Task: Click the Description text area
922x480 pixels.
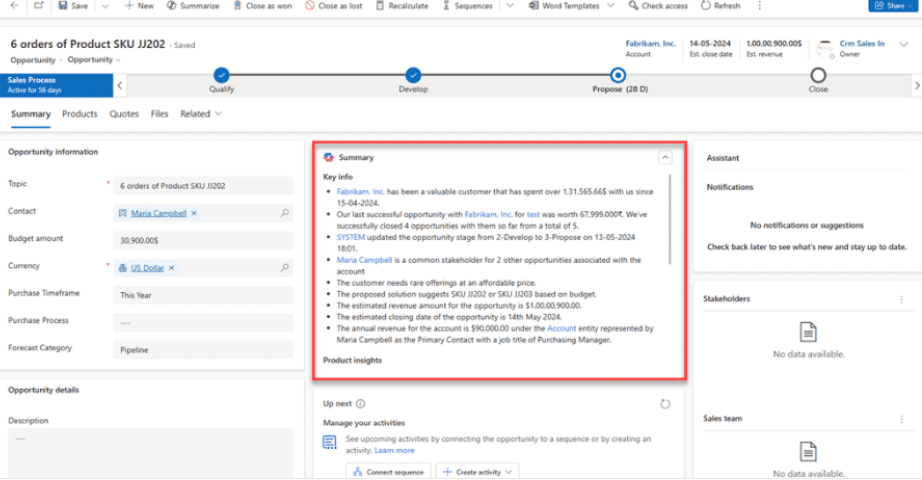Action: tap(151, 453)
